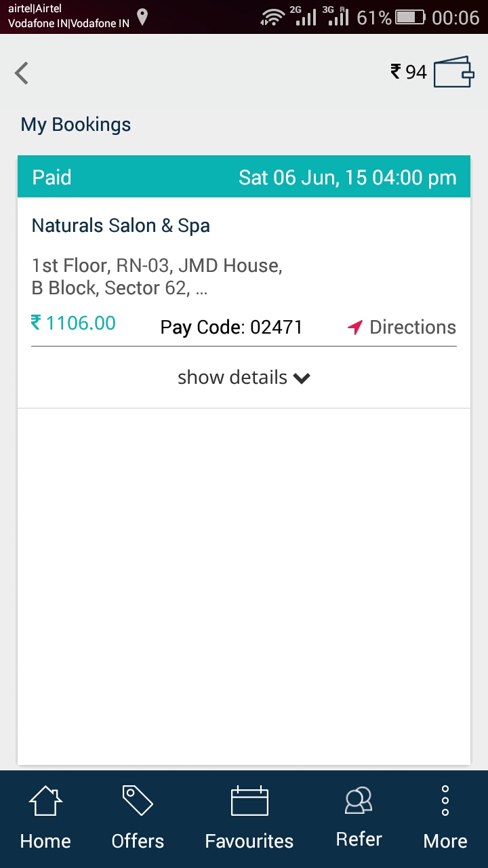Open the Offers tag icon
The height and width of the screenshot is (868, 488).
[138, 800]
